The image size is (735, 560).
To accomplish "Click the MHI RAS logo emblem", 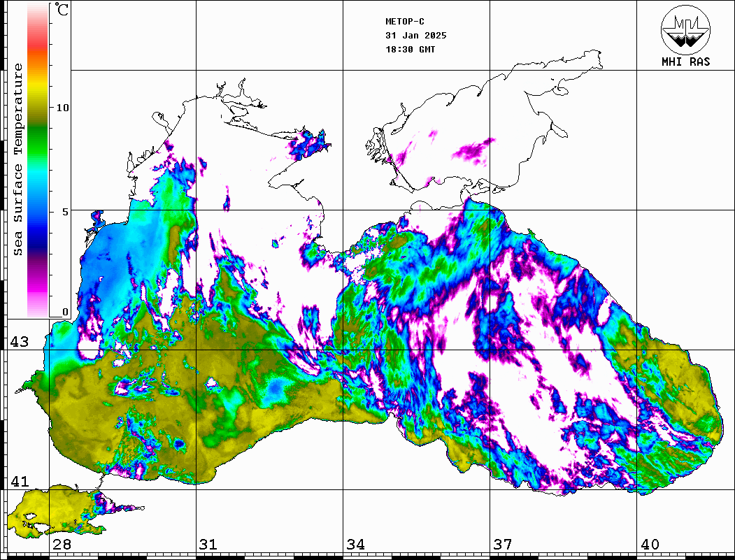I will point(685,29).
